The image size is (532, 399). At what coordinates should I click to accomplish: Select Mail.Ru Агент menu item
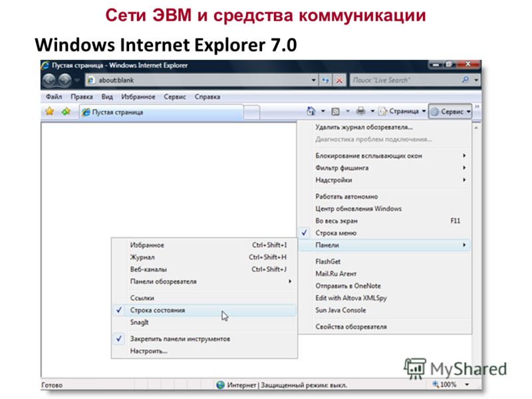pos(385,274)
